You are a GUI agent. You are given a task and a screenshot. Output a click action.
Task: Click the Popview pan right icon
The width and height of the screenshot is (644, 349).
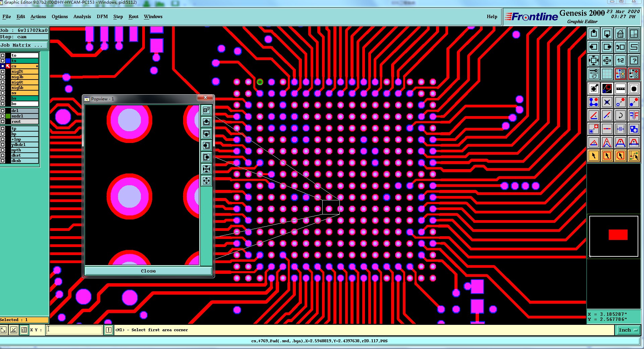(207, 157)
